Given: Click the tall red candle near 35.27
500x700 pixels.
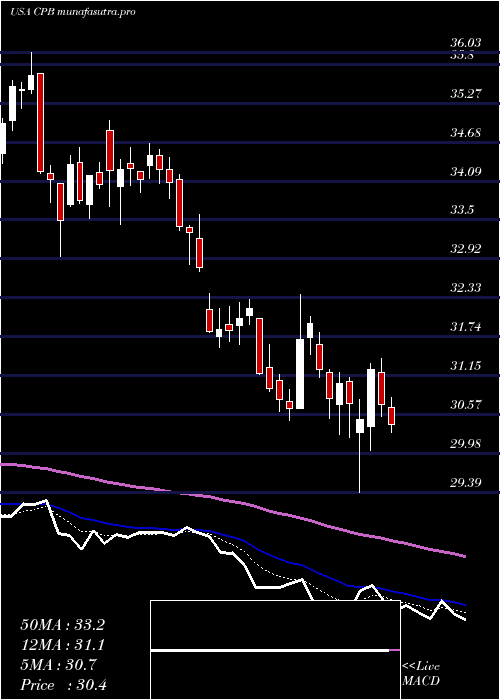Looking at the screenshot, I should [40, 123].
